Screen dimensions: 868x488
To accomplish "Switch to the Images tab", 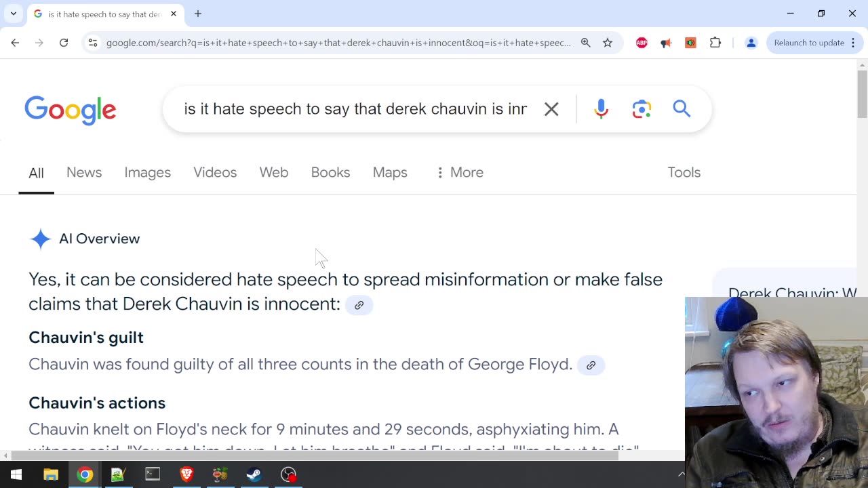I will pyautogui.click(x=147, y=172).
